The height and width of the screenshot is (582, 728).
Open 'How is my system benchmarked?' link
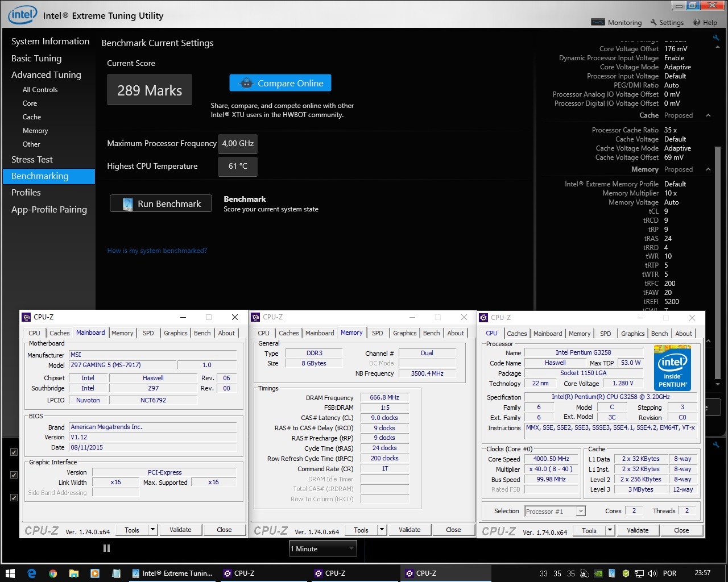click(x=157, y=251)
